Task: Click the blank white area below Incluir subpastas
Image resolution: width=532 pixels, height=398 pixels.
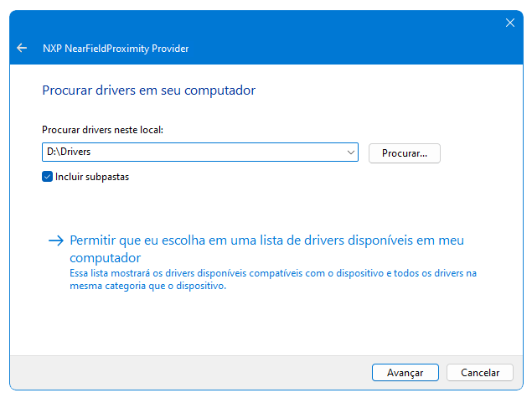Action: point(237,205)
